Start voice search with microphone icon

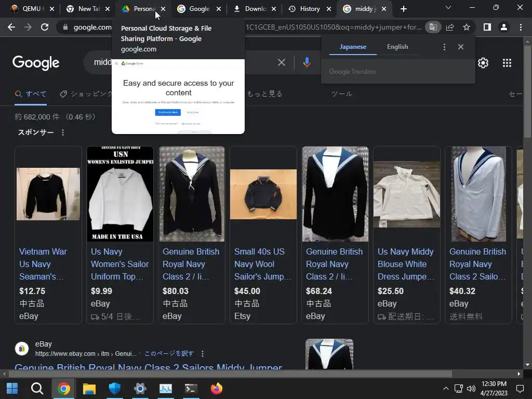coord(307,62)
